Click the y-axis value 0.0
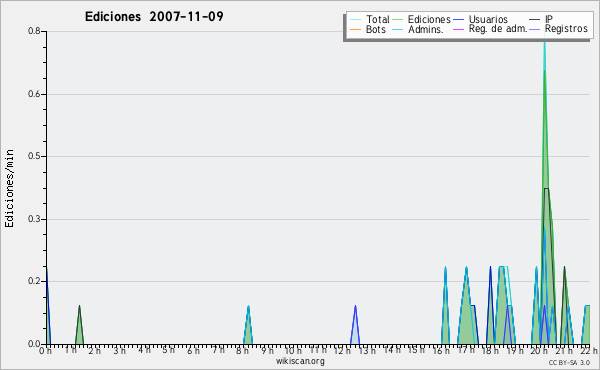600x370 pixels. tap(34, 344)
